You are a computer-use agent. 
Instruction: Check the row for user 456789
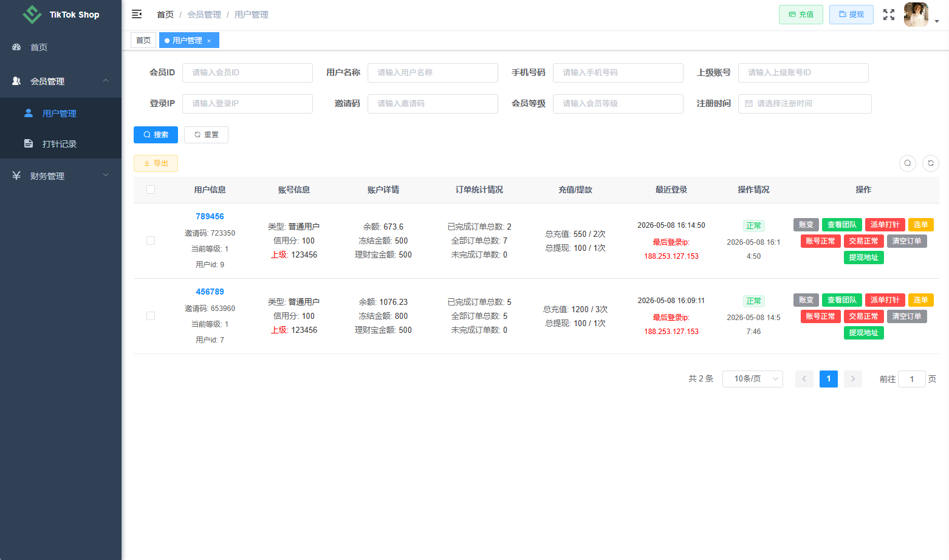(x=151, y=316)
